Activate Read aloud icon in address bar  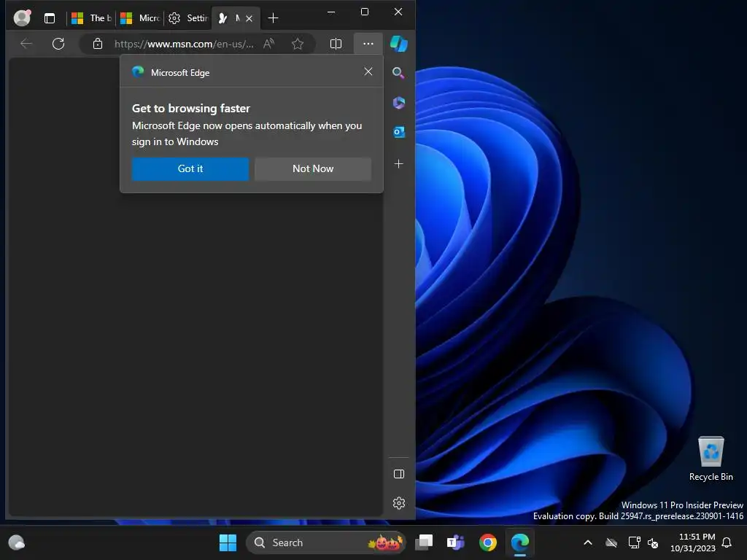269,44
